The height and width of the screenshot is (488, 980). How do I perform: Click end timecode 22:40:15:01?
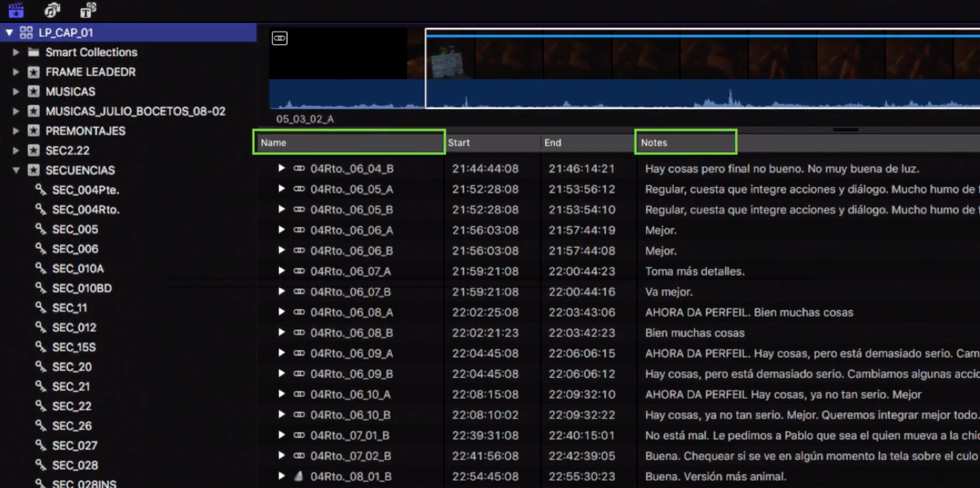(582, 435)
